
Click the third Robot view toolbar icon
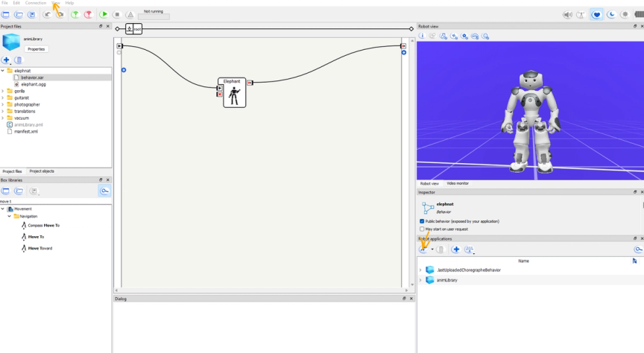(443, 36)
